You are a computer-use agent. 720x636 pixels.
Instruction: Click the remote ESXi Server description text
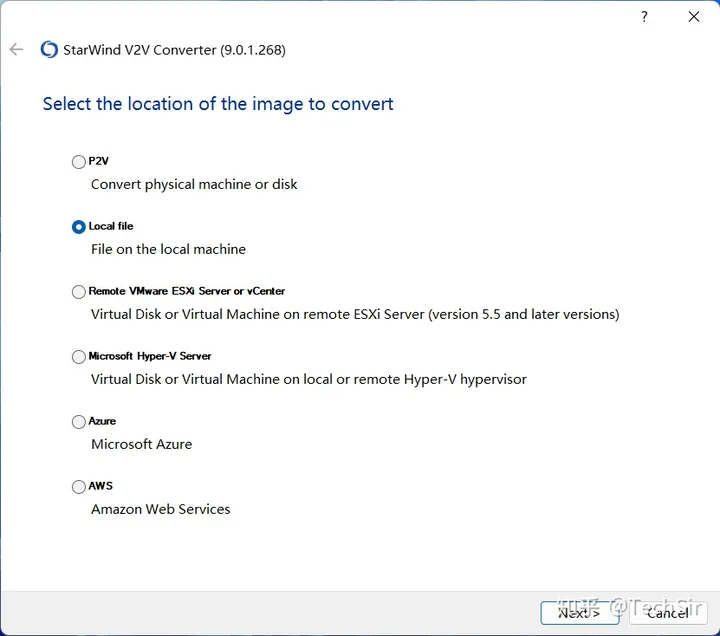[355, 314]
